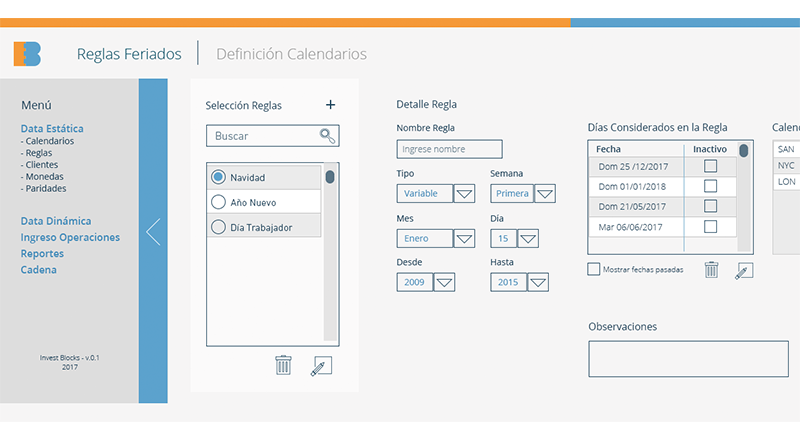Open the Tipo dropdown
This screenshot has width=800, height=441.
pos(464,194)
